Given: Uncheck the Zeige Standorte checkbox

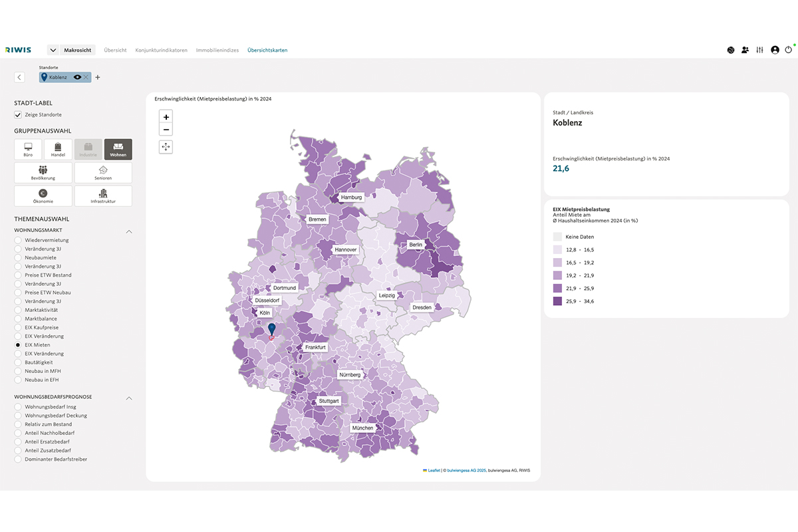Looking at the screenshot, I should [x=18, y=115].
